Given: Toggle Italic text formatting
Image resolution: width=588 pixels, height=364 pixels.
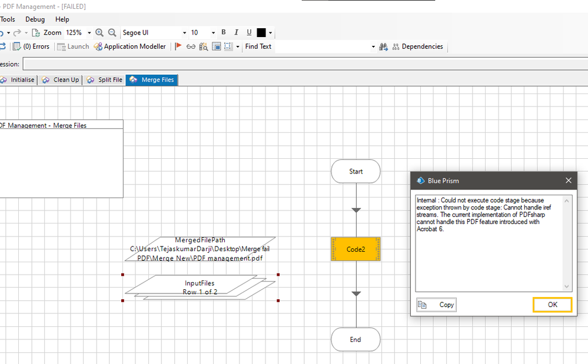Looking at the screenshot, I should click(x=236, y=32).
